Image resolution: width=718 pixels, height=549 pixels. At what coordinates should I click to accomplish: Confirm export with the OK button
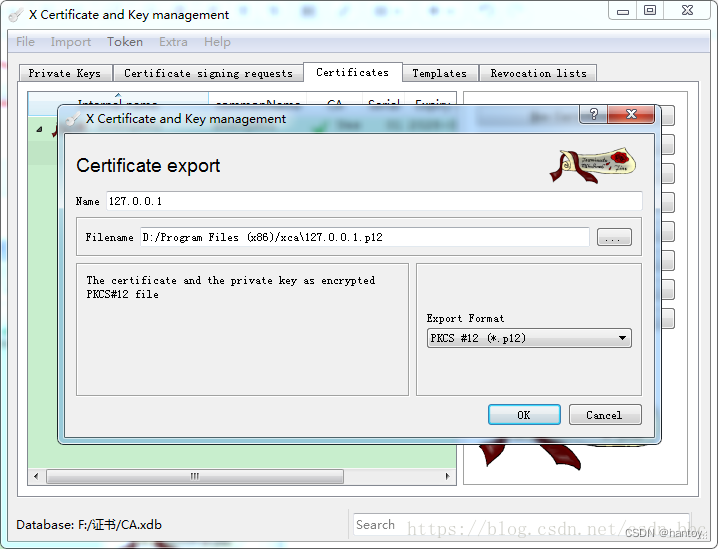[523, 415]
